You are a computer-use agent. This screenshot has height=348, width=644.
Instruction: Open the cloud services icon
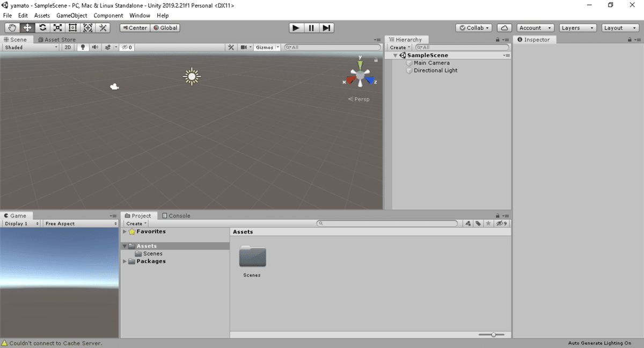(x=504, y=28)
